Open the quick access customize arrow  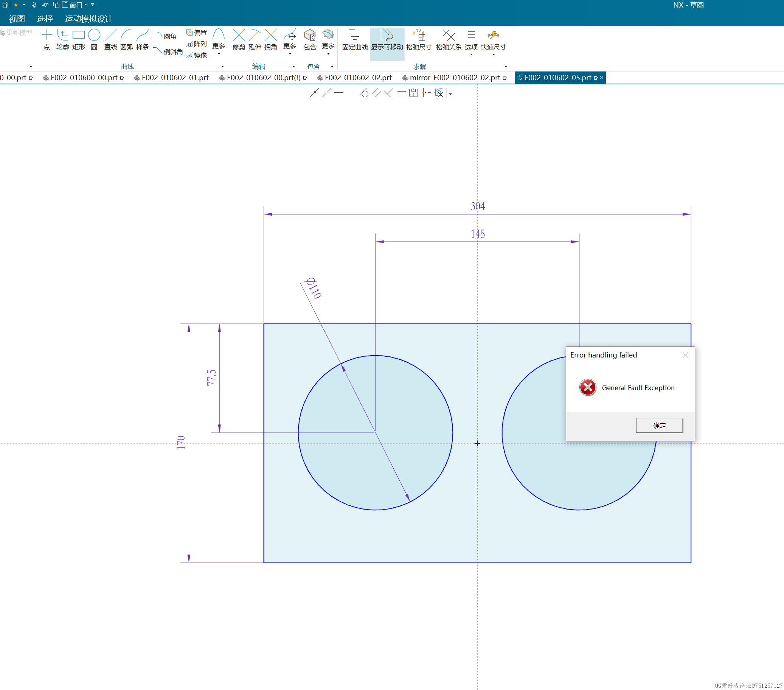(92, 5)
